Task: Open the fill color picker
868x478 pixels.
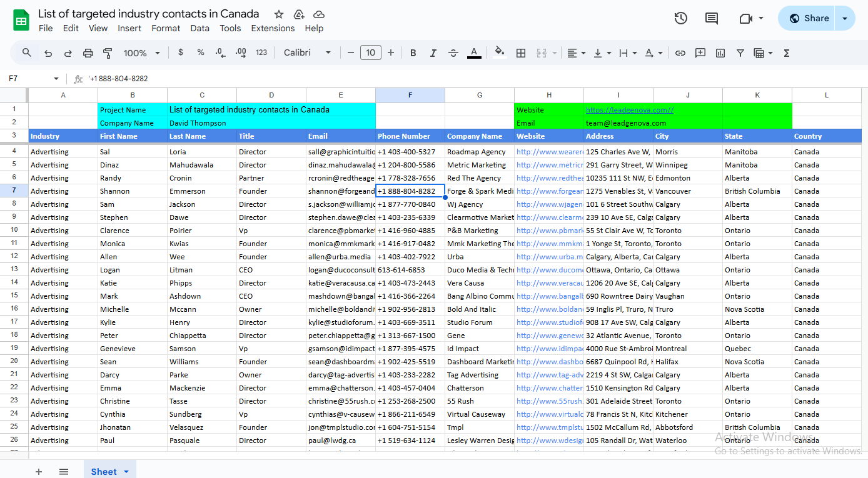Action: coord(499,53)
